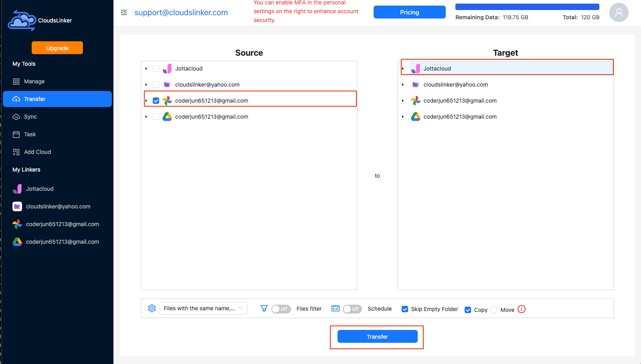
Task: Expand Google Photos account in Target tree
Action: (403, 101)
